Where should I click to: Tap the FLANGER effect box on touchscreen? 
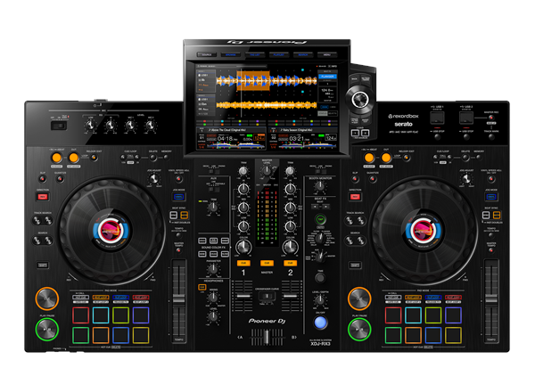click(x=327, y=77)
